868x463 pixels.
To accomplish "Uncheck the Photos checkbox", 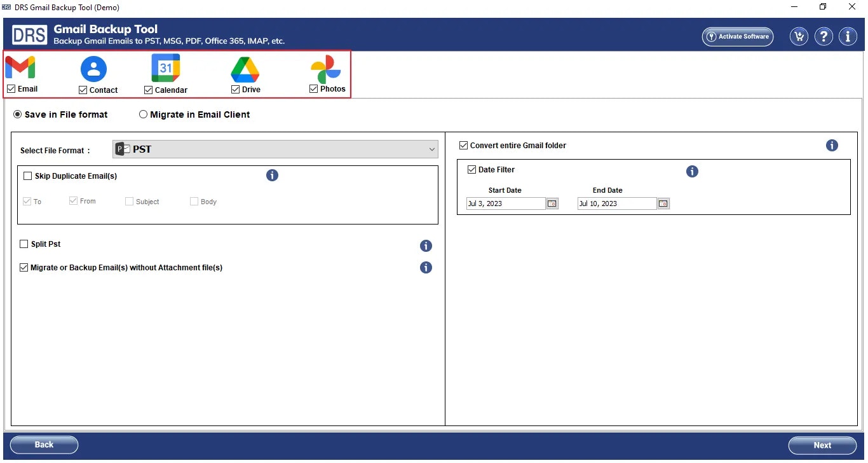I will [x=313, y=89].
